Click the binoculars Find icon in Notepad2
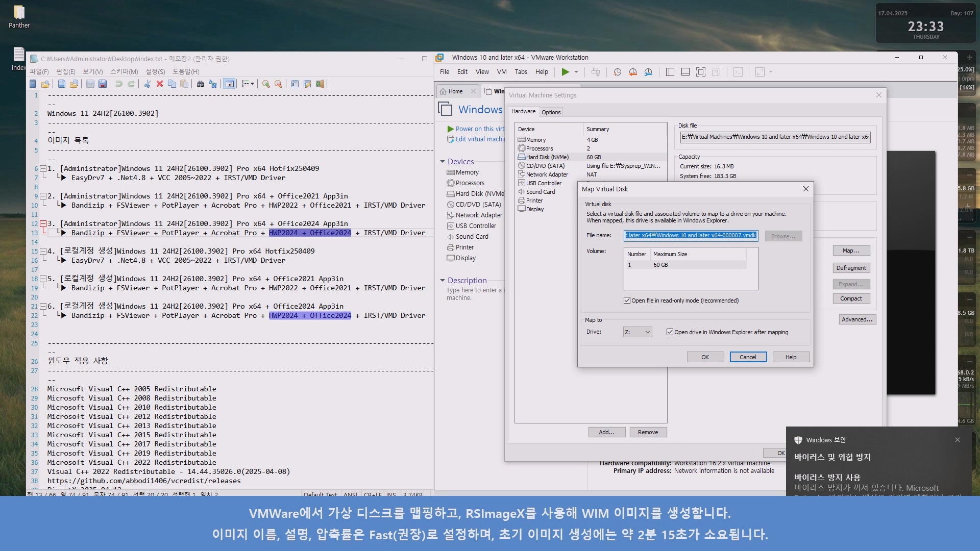 200,84
